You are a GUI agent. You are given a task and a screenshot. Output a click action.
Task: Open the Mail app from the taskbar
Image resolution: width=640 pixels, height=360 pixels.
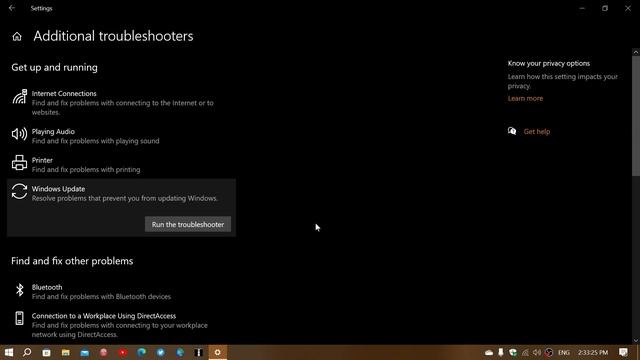click(x=84, y=352)
